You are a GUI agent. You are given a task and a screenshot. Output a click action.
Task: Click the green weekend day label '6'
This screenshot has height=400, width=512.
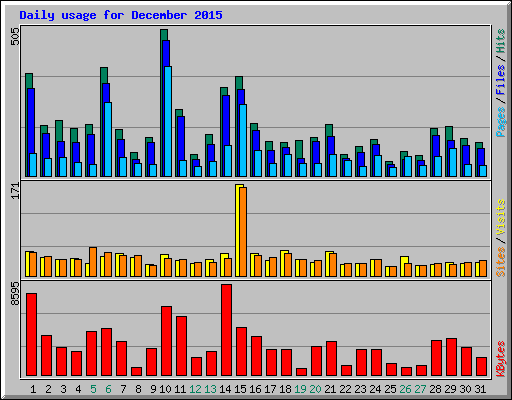108,389
